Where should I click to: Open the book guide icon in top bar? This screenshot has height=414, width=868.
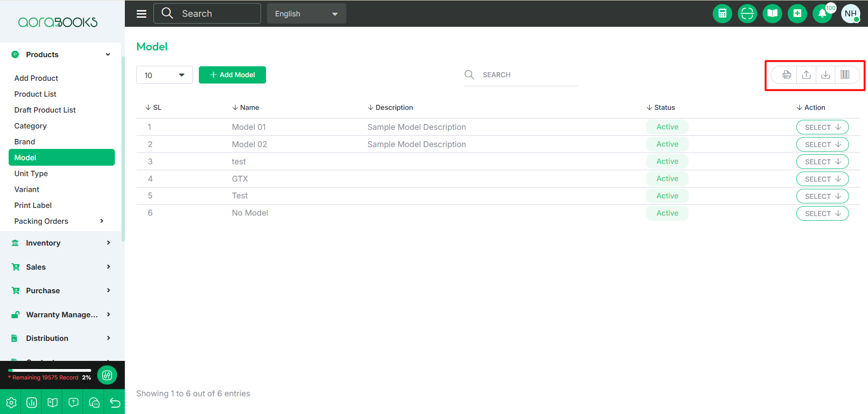pyautogui.click(x=772, y=14)
